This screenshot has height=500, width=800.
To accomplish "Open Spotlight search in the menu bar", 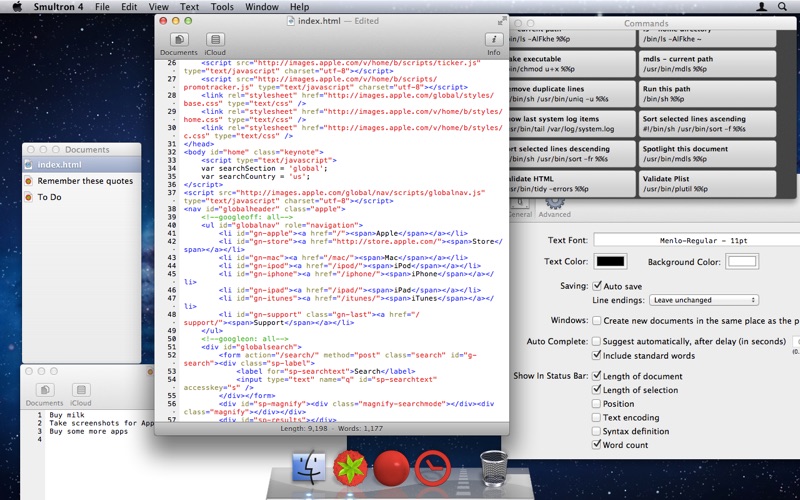I will point(782,7).
